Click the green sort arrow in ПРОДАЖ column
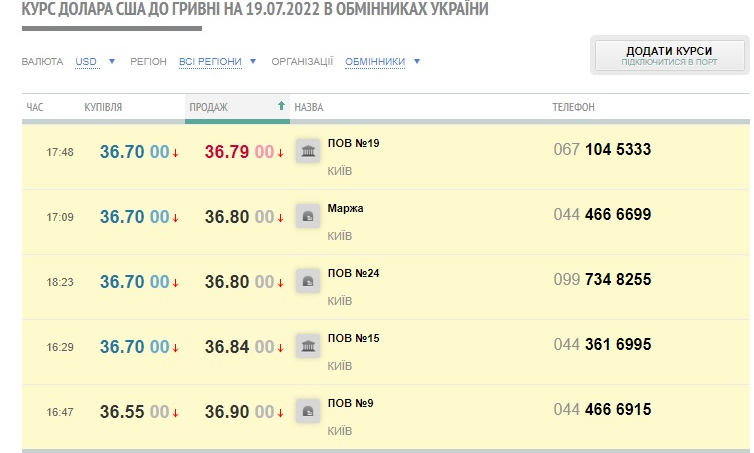Image resolution: width=754 pixels, height=453 pixels. point(281,106)
